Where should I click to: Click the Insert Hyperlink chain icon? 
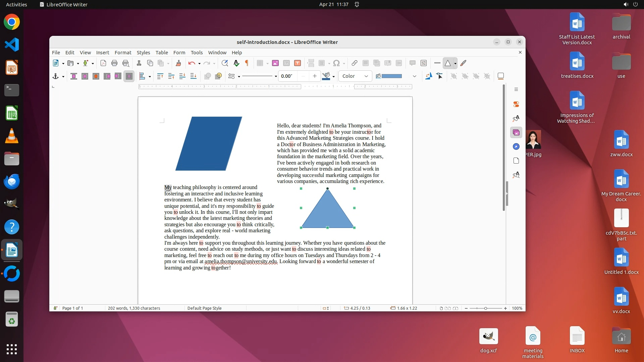pyautogui.click(x=355, y=63)
